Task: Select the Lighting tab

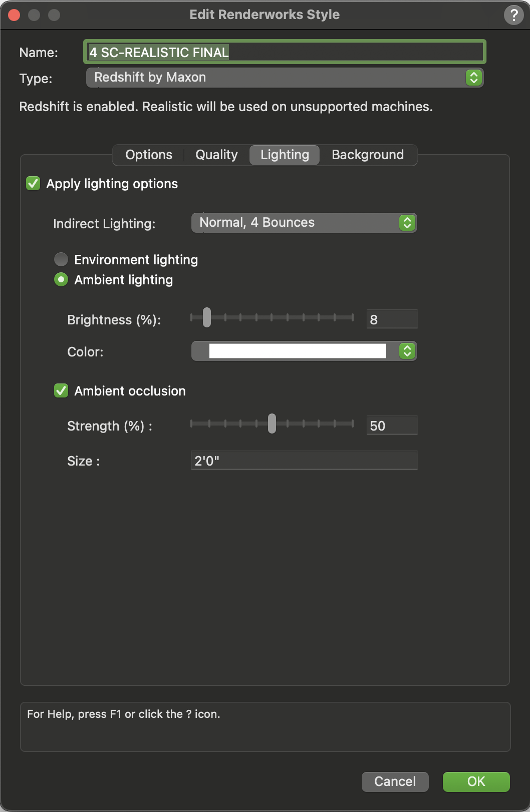Action: pyautogui.click(x=284, y=155)
